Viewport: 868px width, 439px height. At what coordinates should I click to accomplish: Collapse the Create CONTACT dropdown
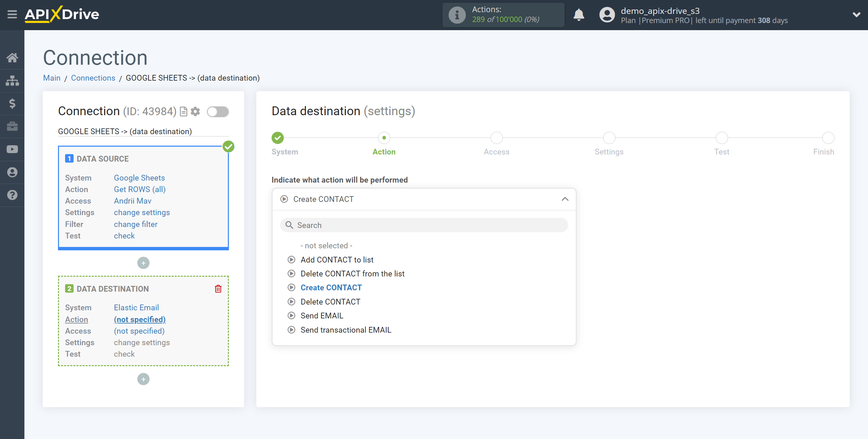click(424, 199)
